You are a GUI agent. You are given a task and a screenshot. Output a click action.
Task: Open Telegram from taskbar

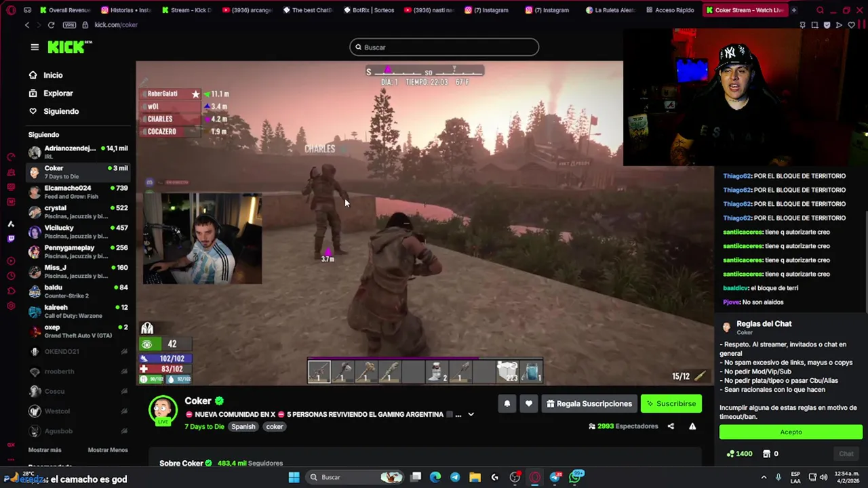pyautogui.click(x=454, y=477)
